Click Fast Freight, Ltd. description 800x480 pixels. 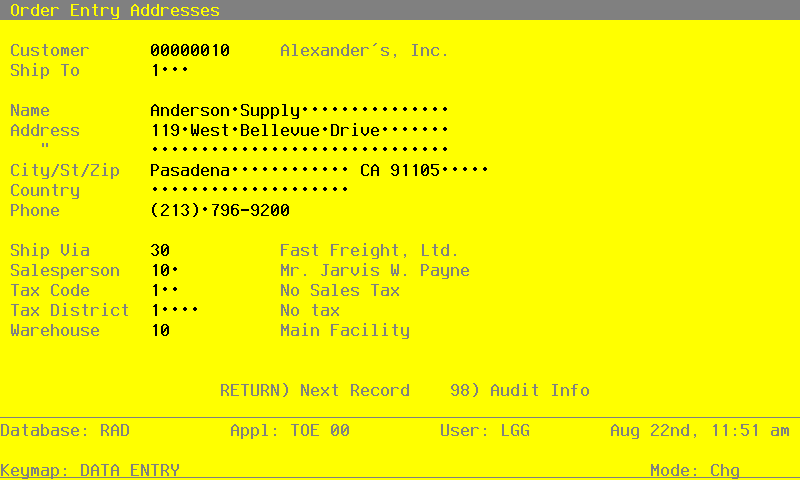click(369, 250)
